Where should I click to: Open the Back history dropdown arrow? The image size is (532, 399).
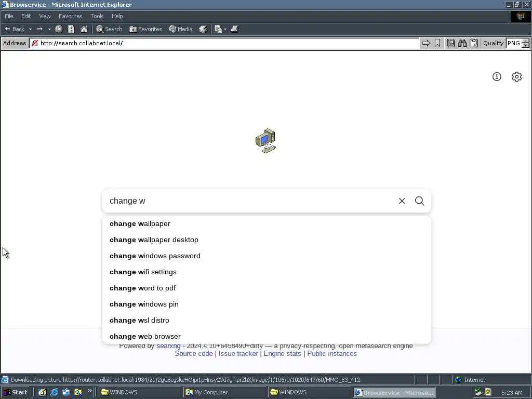pos(30,29)
